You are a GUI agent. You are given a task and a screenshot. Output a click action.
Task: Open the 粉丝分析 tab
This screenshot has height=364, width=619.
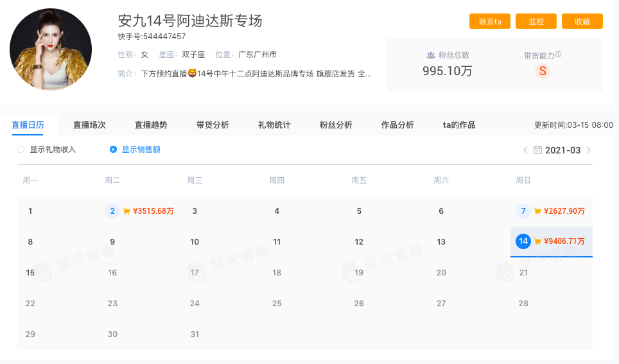336,125
